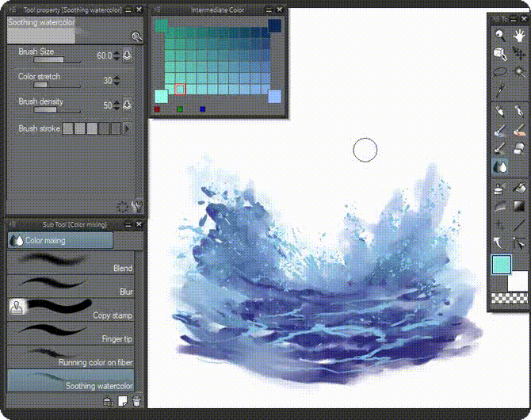Toggle Brush density pressure dynamics button
Viewport: 531px width, 420px height.
click(128, 105)
